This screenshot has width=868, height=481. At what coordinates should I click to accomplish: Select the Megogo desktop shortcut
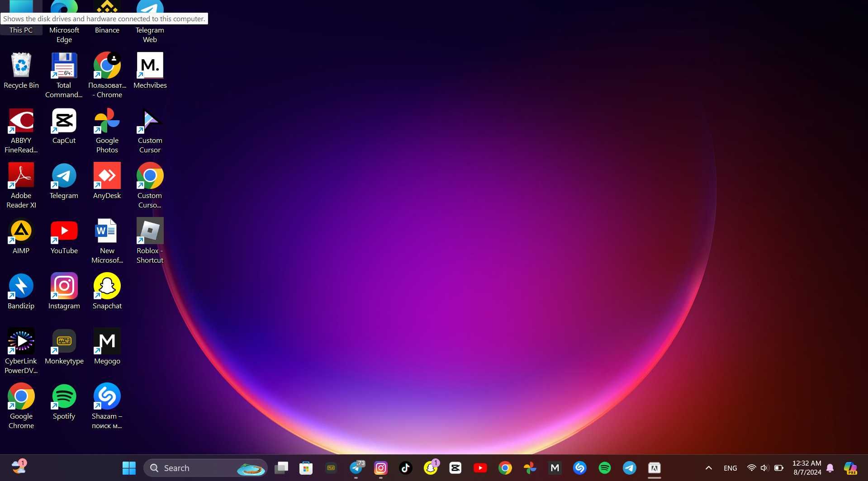pos(107,346)
